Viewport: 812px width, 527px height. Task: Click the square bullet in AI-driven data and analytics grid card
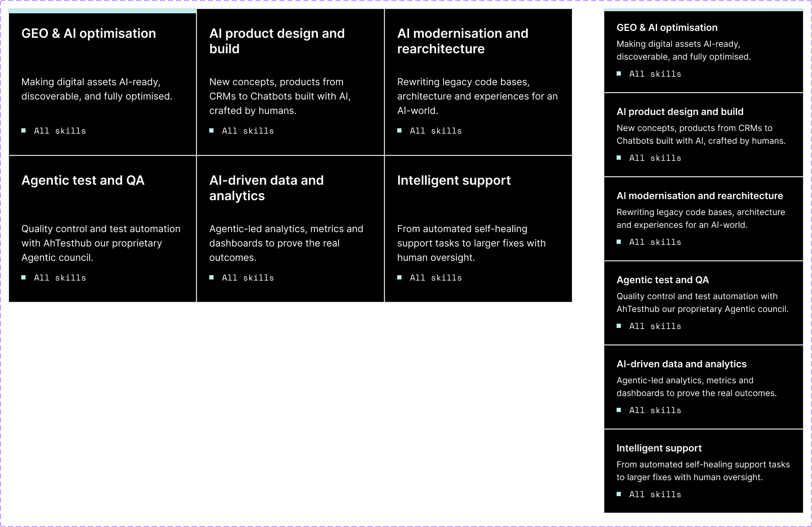click(211, 277)
